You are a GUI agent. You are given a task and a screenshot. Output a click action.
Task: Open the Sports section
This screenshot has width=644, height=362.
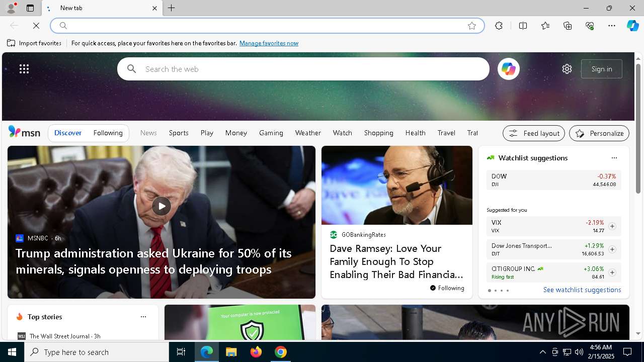coord(179,133)
